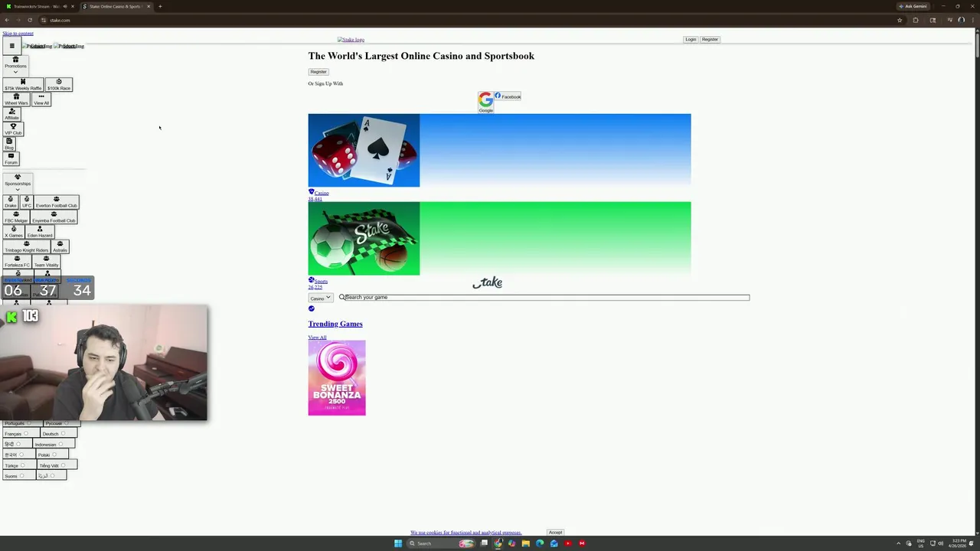This screenshot has width=980, height=551.
Task: Open the Windows Start menu
Action: pyautogui.click(x=398, y=543)
